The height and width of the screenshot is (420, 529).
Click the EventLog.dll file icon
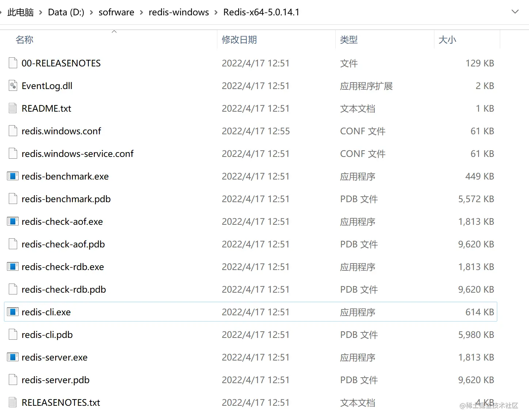pos(13,86)
